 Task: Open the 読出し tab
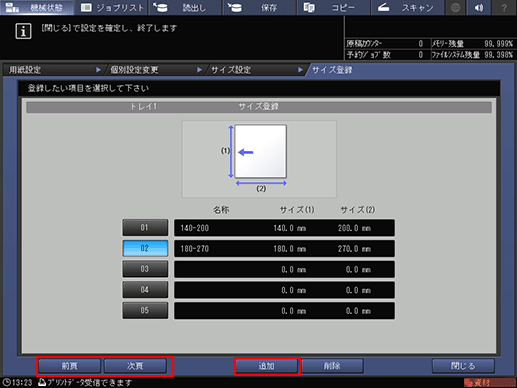pyautogui.click(x=185, y=7)
